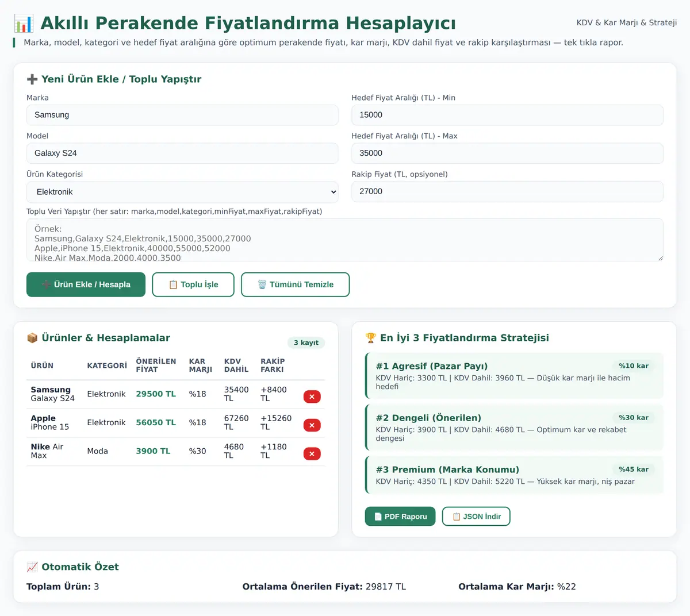Delete the Samsung Galaxy S24 row
This screenshot has height=616, width=690.
point(312,396)
